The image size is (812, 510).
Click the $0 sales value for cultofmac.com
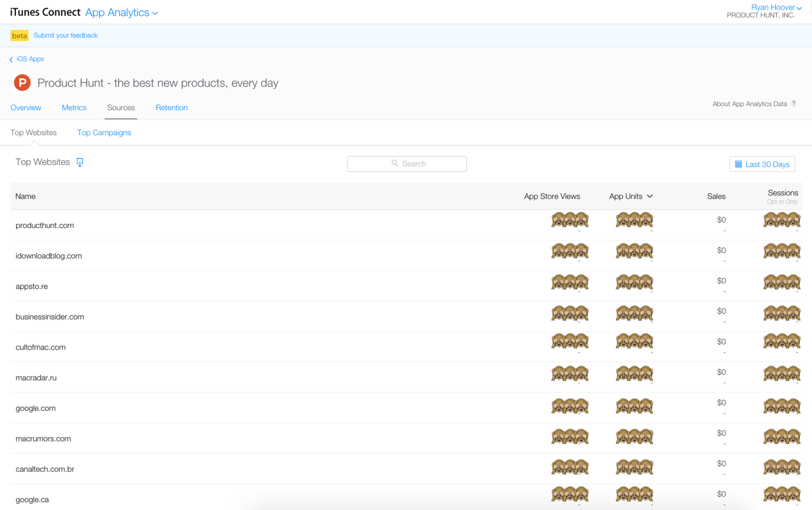pyautogui.click(x=721, y=342)
